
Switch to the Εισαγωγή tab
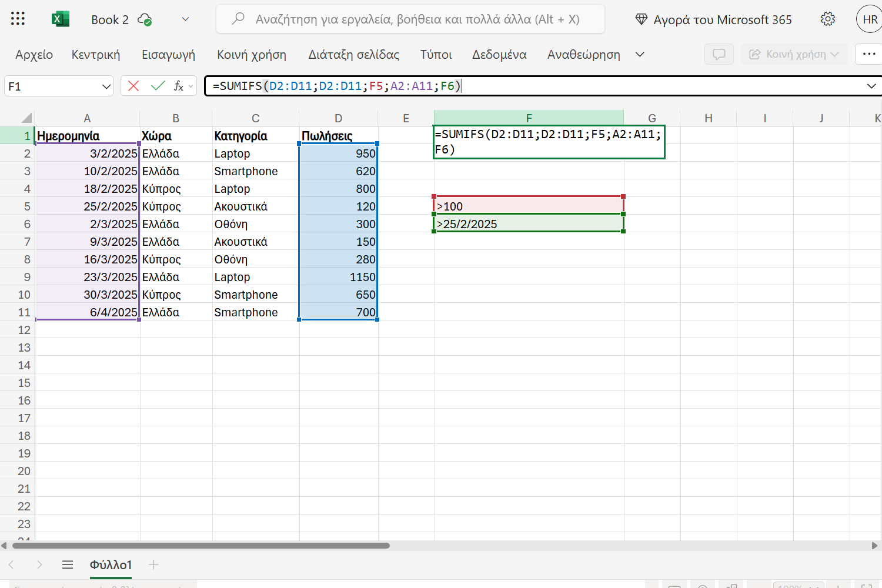[168, 55]
